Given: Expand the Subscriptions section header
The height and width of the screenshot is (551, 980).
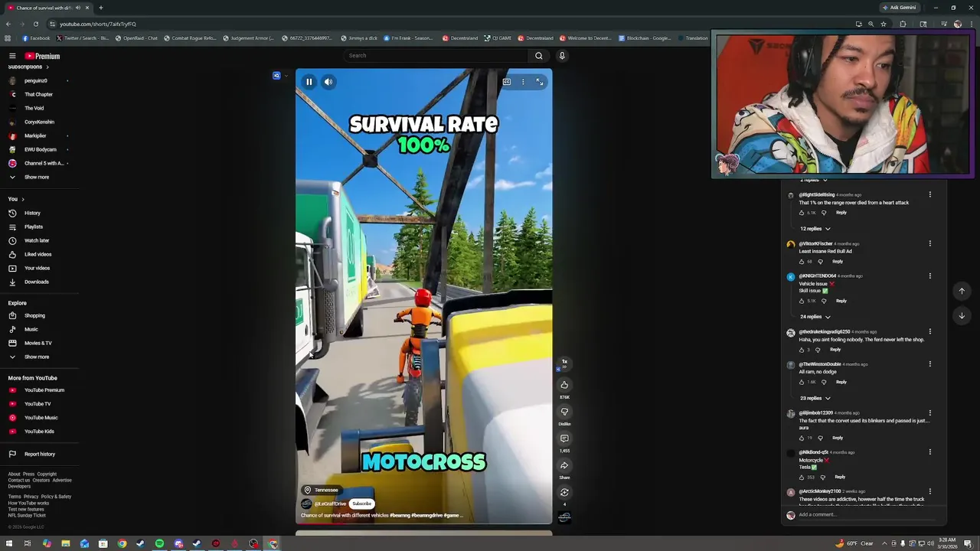Looking at the screenshot, I should coord(28,67).
